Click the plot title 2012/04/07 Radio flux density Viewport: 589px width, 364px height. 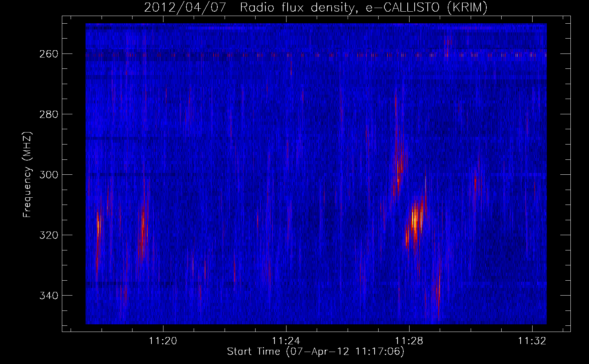click(316, 8)
